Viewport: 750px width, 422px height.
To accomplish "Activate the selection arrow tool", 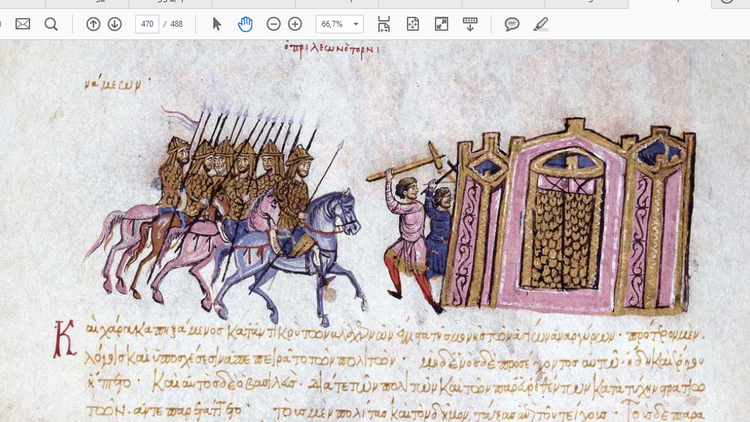I will 217,24.
